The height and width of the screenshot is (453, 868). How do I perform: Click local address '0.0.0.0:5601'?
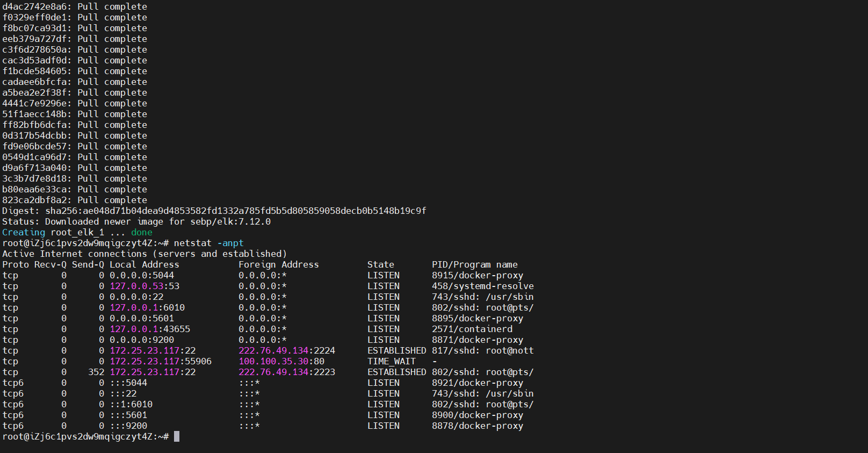(x=142, y=318)
